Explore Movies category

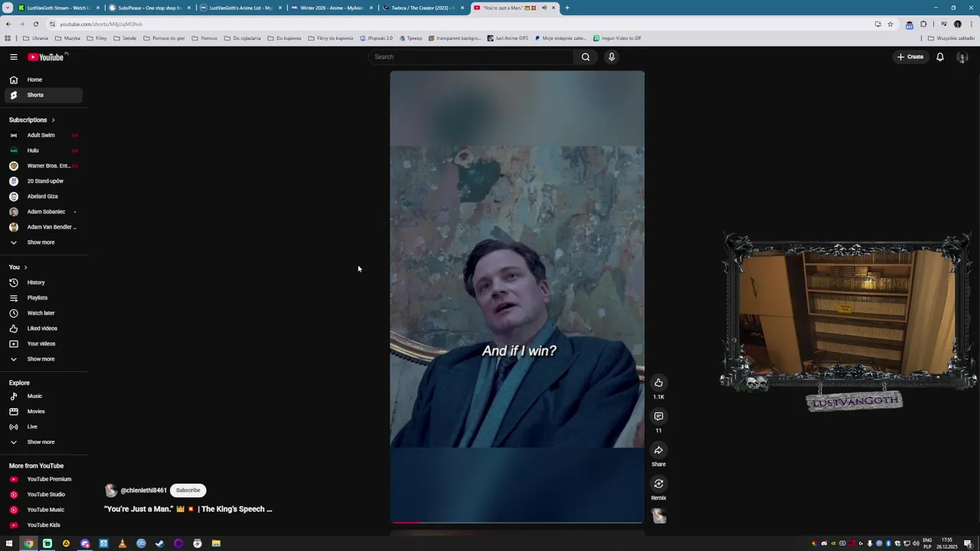pyautogui.click(x=42, y=412)
